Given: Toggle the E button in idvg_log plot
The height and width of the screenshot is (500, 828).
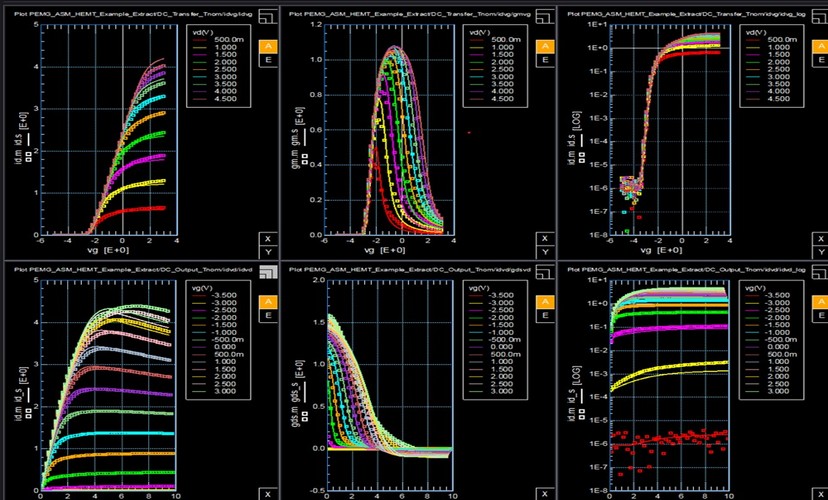Looking at the screenshot, I should 821,60.
